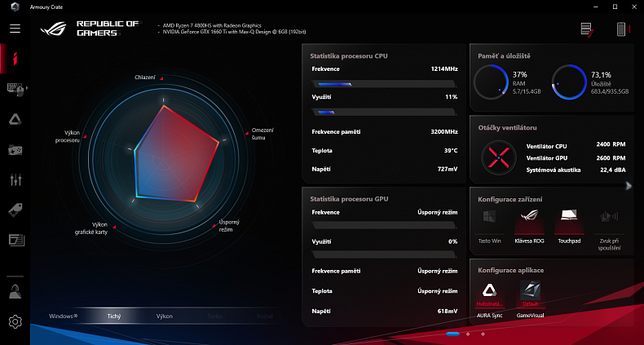
Task: Open AURA Sync app configuration icon
Action: pyautogui.click(x=489, y=290)
